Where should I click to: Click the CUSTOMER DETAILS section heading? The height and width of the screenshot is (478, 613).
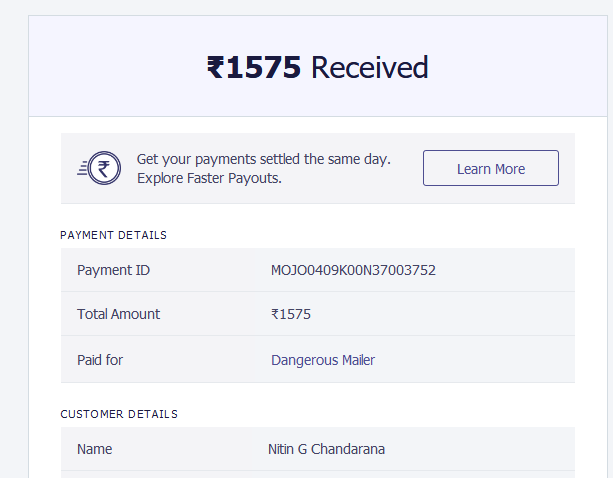point(119,414)
